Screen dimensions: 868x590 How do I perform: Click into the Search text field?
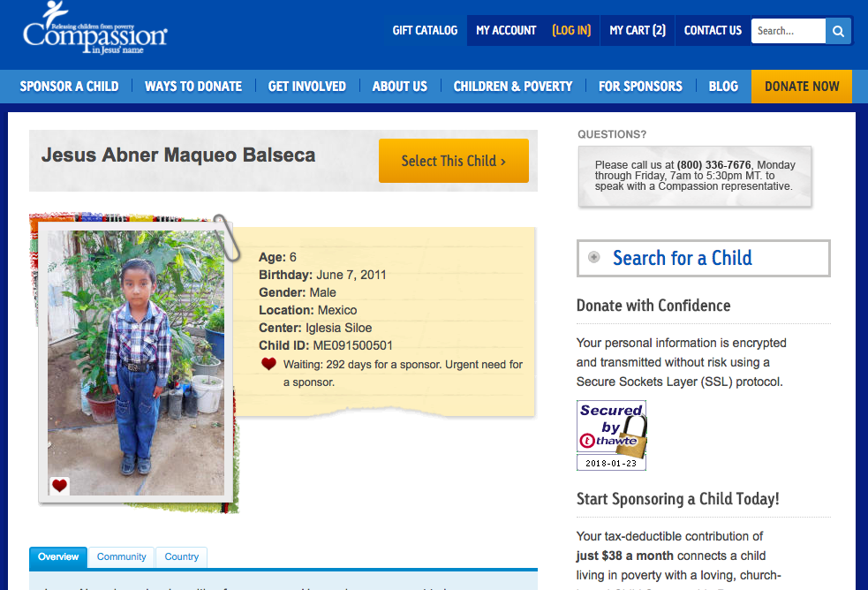(788, 31)
